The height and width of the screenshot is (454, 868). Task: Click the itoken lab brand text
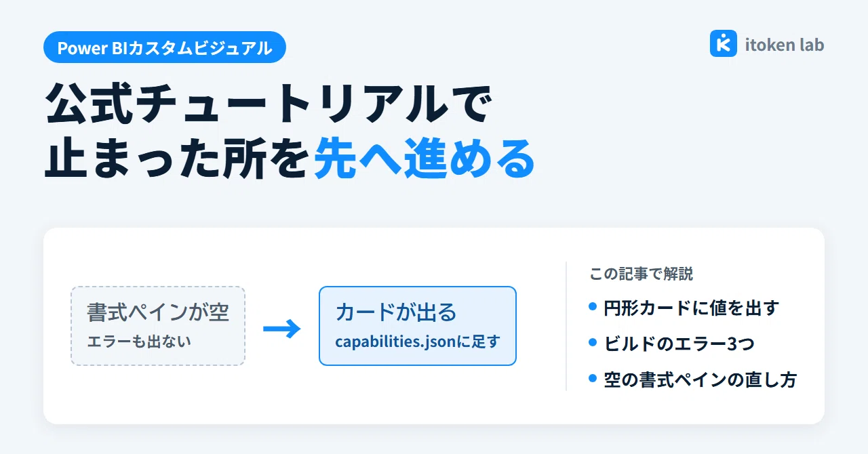click(x=785, y=45)
